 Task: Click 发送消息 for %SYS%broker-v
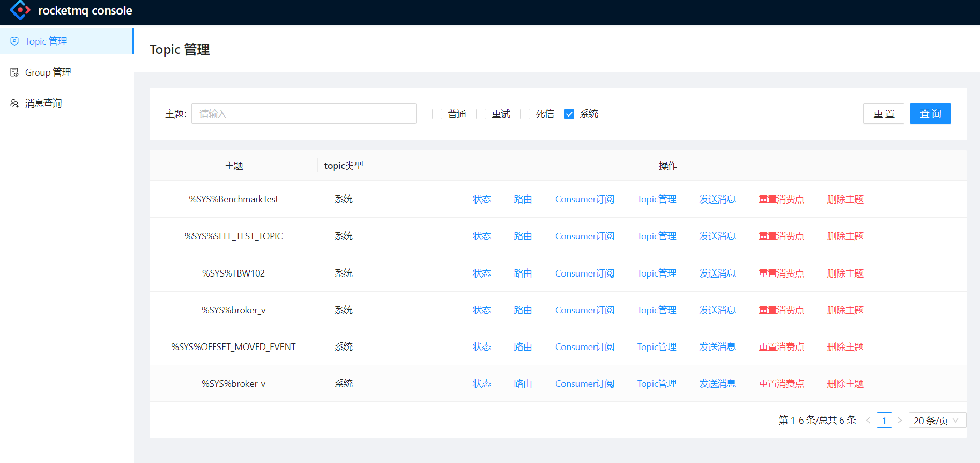point(718,384)
